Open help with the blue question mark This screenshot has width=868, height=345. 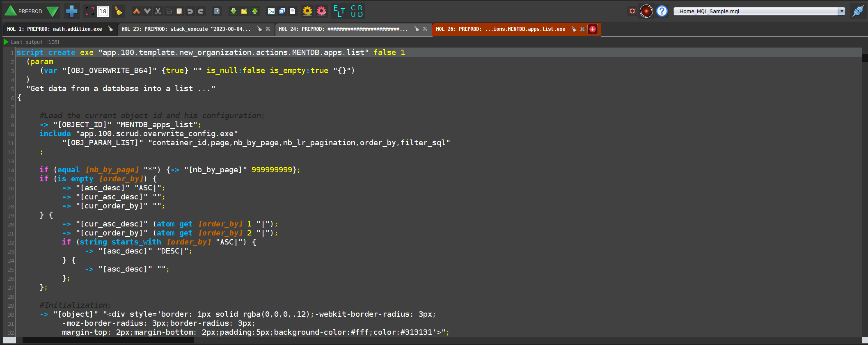[x=662, y=11]
